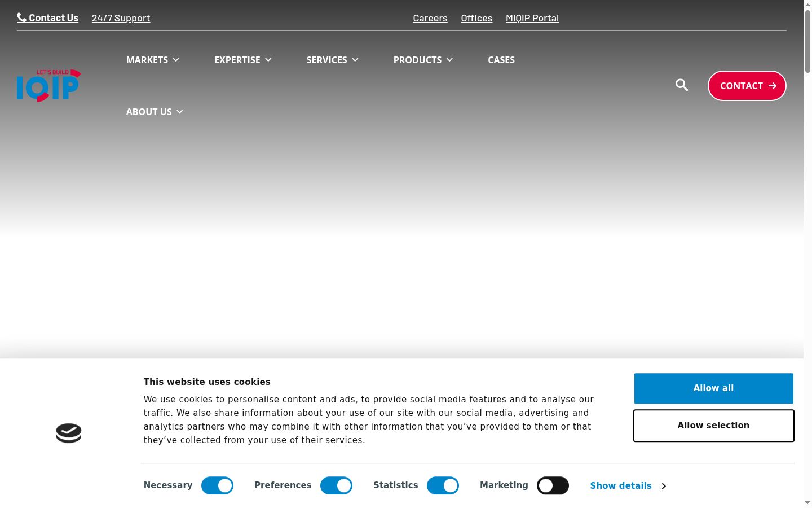The width and height of the screenshot is (812, 508).
Task: Toggle the Preferences cookie switch
Action: pos(336,485)
